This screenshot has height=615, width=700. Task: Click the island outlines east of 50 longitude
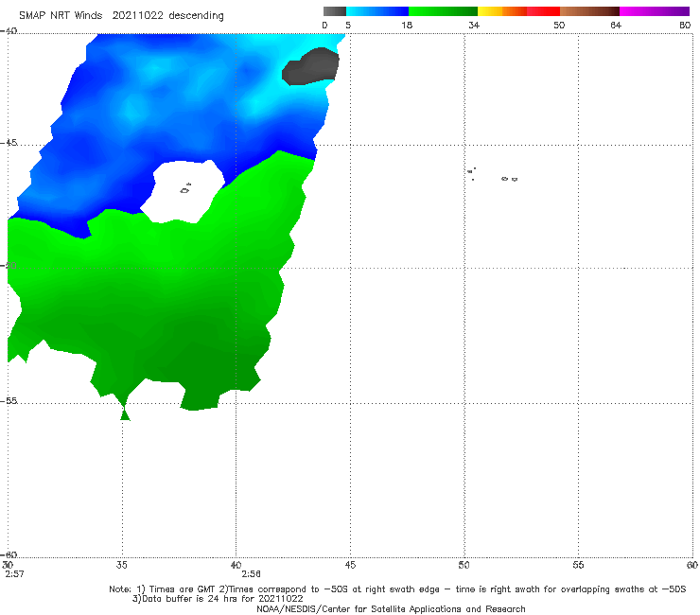pyautogui.click(x=492, y=175)
